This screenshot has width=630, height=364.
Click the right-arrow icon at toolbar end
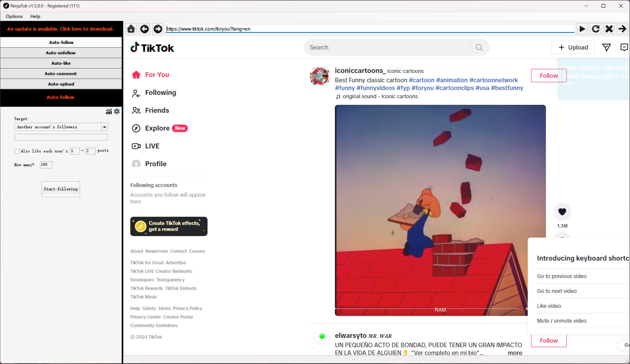click(623, 29)
